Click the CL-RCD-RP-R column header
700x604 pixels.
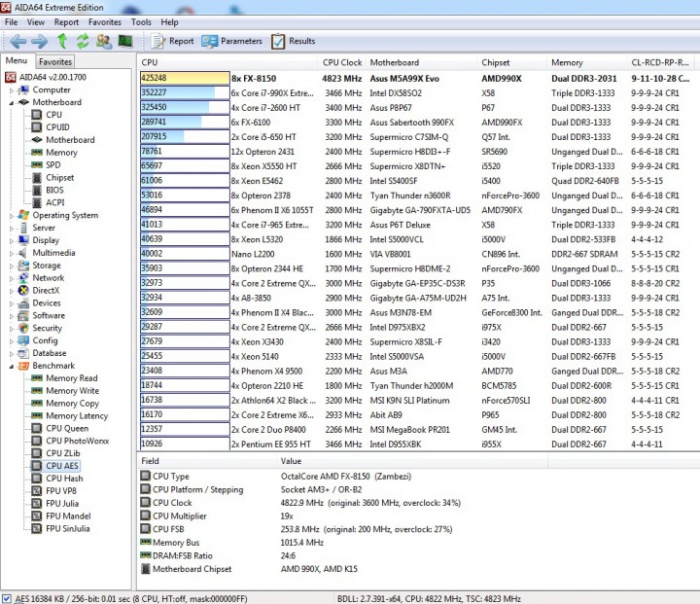pos(663,62)
